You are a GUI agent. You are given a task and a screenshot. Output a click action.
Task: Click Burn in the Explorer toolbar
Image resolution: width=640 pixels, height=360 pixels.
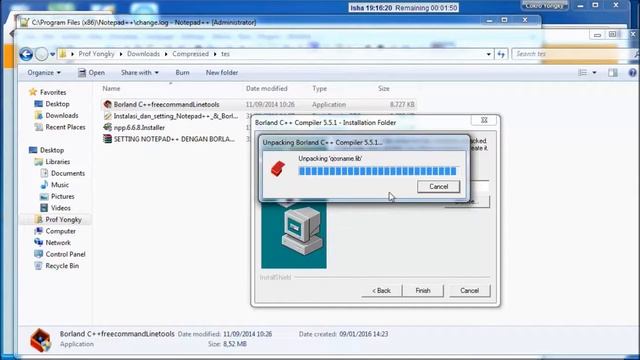[x=182, y=73]
